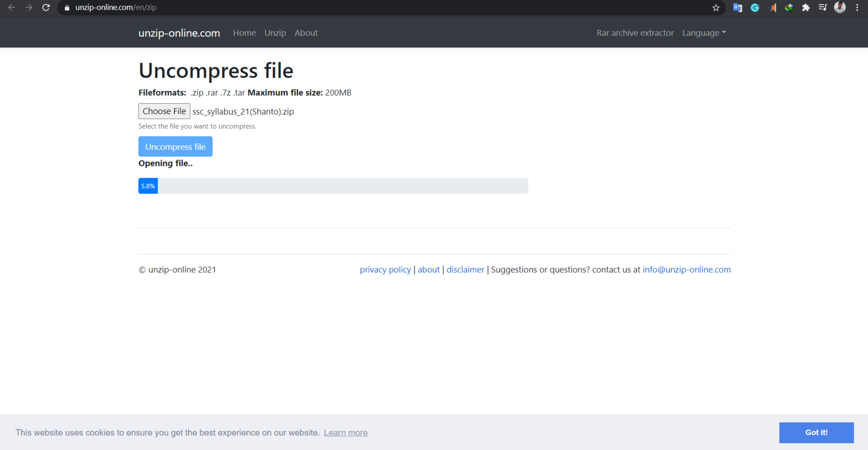The width and height of the screenshot is (868, 450).
Task: Open Chrome profile avatar
Action: click(840, 7)
